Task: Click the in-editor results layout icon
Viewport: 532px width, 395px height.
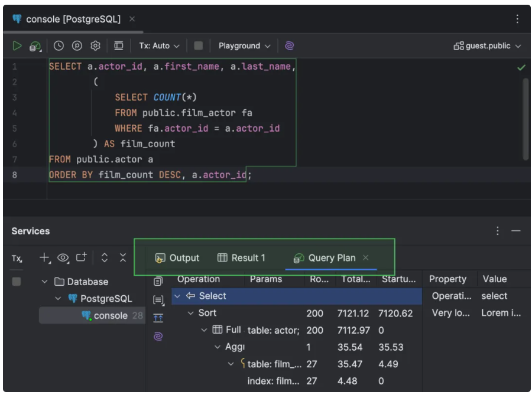Action: pos(119,45)
